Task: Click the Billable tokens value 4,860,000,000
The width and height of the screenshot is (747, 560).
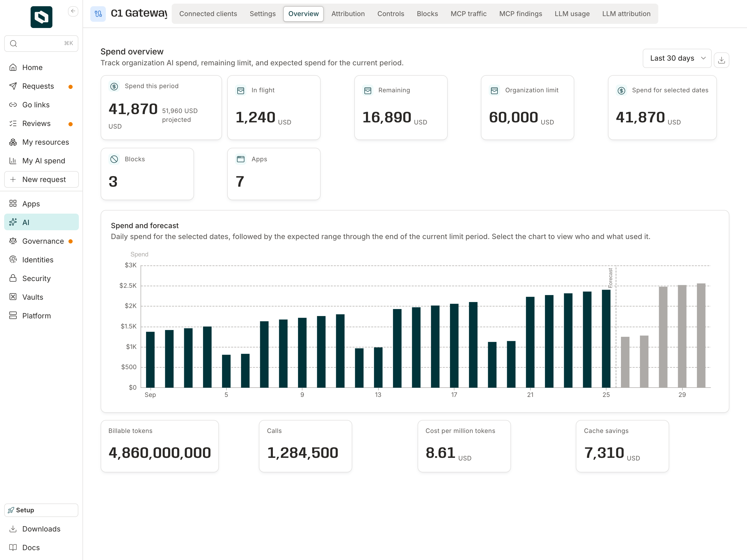Action: coord(160,453)
